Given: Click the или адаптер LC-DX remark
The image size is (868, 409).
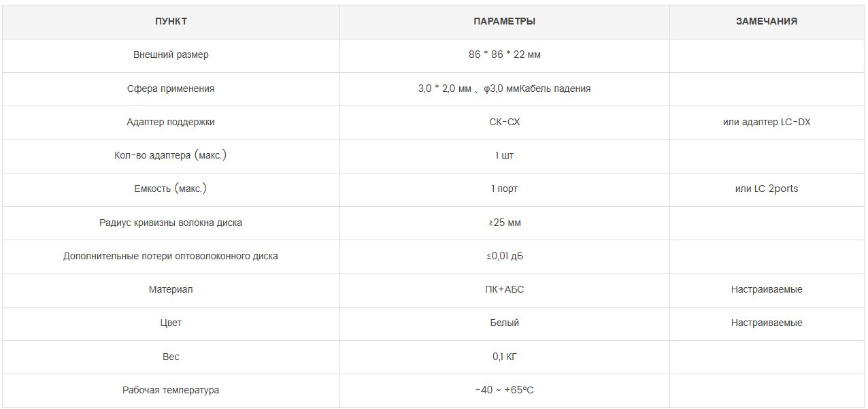Looking at the screenshot, I should pos(767,122).
